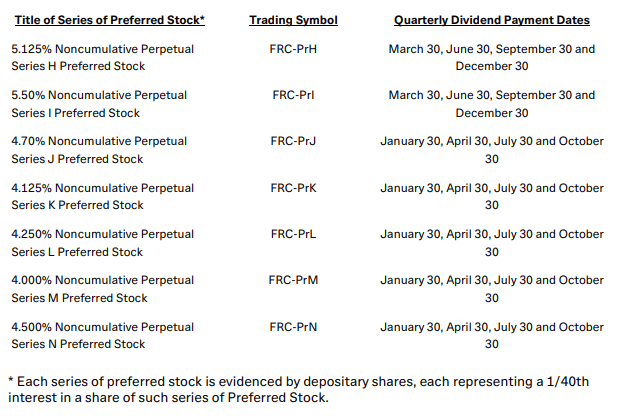Click the 4.250% Series L Preferred Stock title

[102, 243]
